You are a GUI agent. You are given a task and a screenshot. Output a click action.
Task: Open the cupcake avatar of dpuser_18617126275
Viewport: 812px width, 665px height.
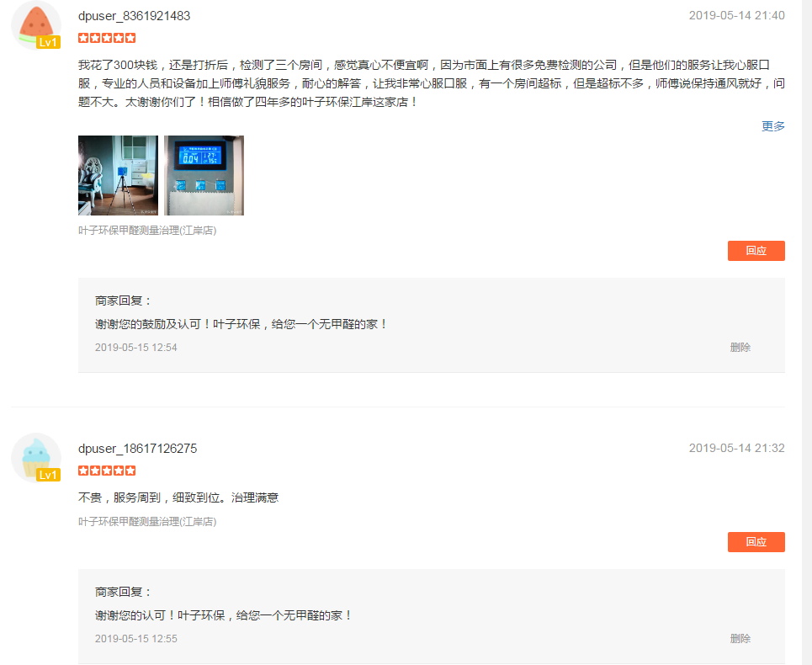click(x=36, y=458)
